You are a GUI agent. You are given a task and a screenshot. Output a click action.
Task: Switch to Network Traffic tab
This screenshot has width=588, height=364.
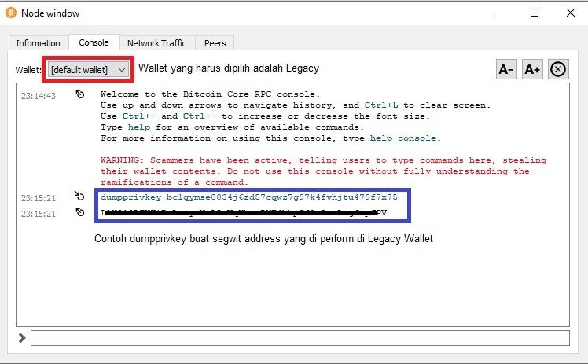tap(156, 43)
